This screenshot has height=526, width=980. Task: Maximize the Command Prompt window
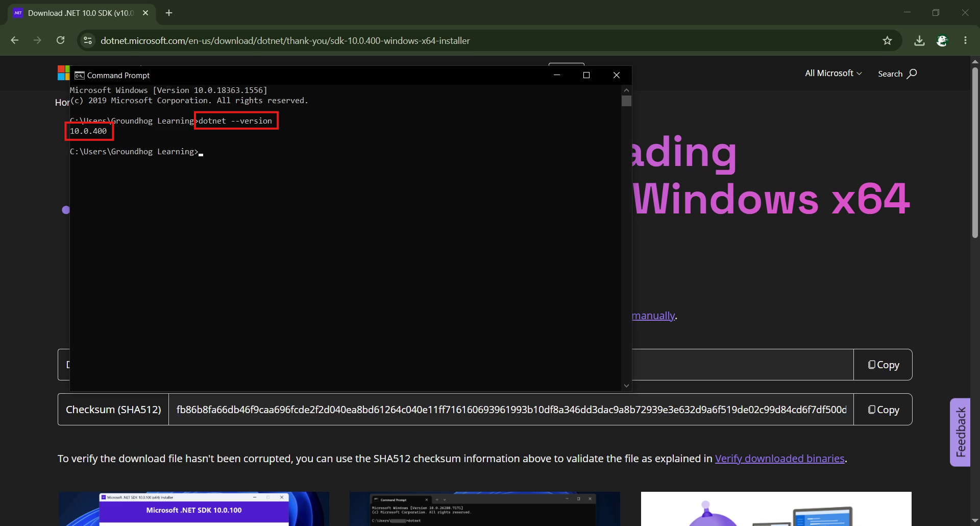pyautogui.click(x=586, y=75)
